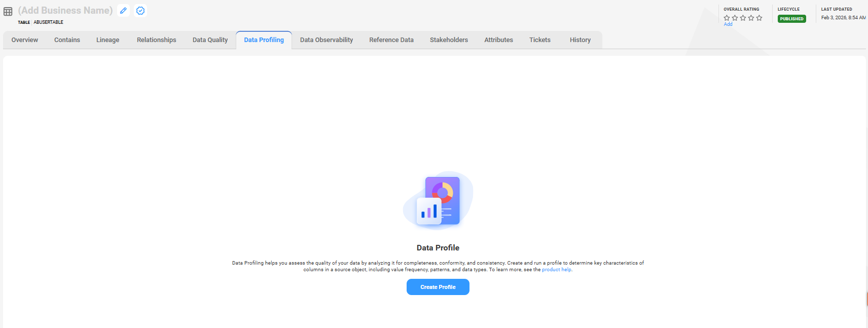
Task: Click the LAST UPDATED label
Action: coord(837,9)
